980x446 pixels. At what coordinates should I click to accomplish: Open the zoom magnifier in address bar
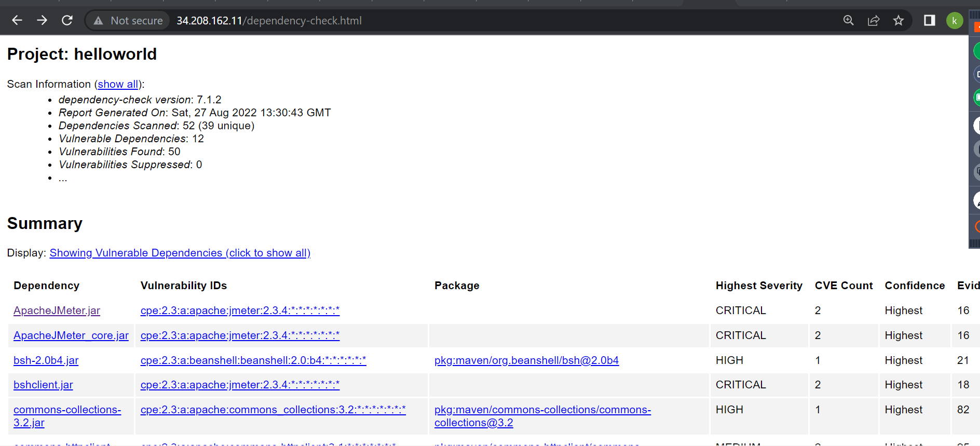(849, 21)
